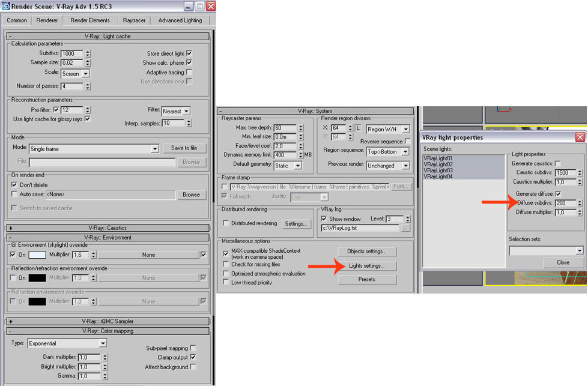Open Distributed rendering Settings button
Screen dimensions: 588x386
(x=296, y=224)
